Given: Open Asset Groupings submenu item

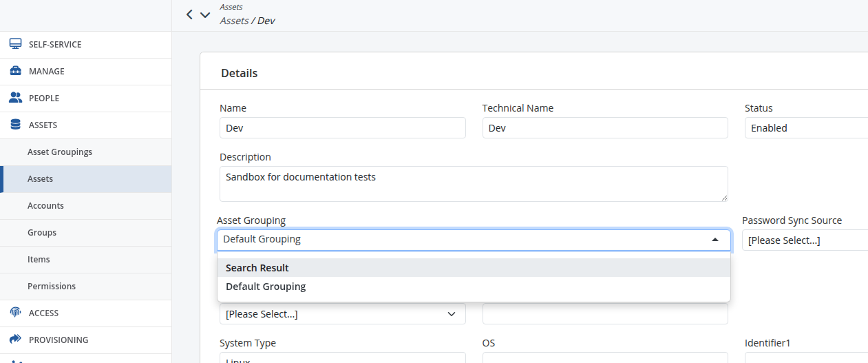Looking at the screenshot, I should pyautogui.click(x=85, y=152).
